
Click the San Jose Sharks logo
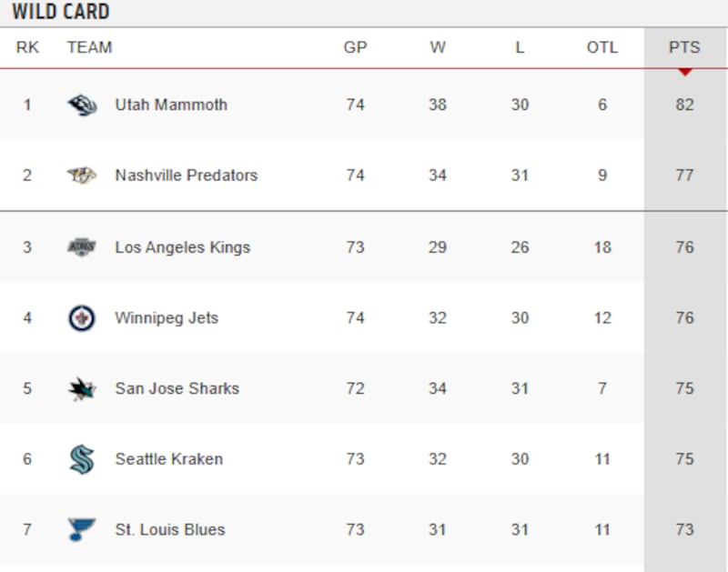click(82, 388)
